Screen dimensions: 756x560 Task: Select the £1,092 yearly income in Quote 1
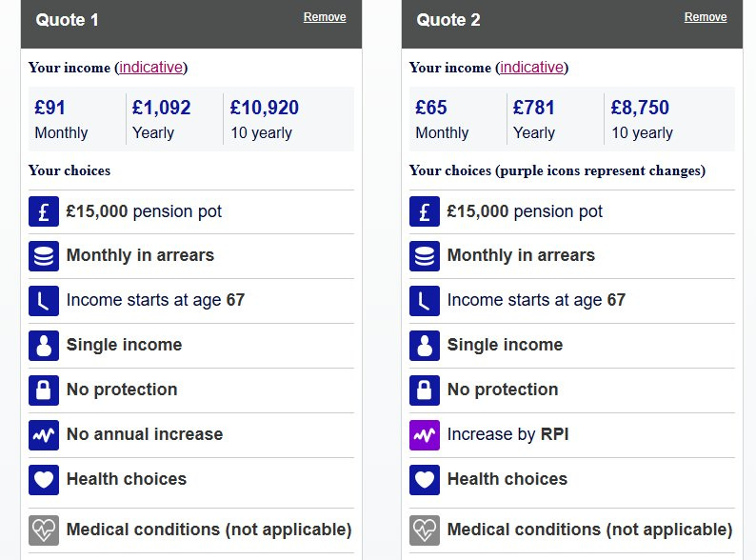coord(161,108)
